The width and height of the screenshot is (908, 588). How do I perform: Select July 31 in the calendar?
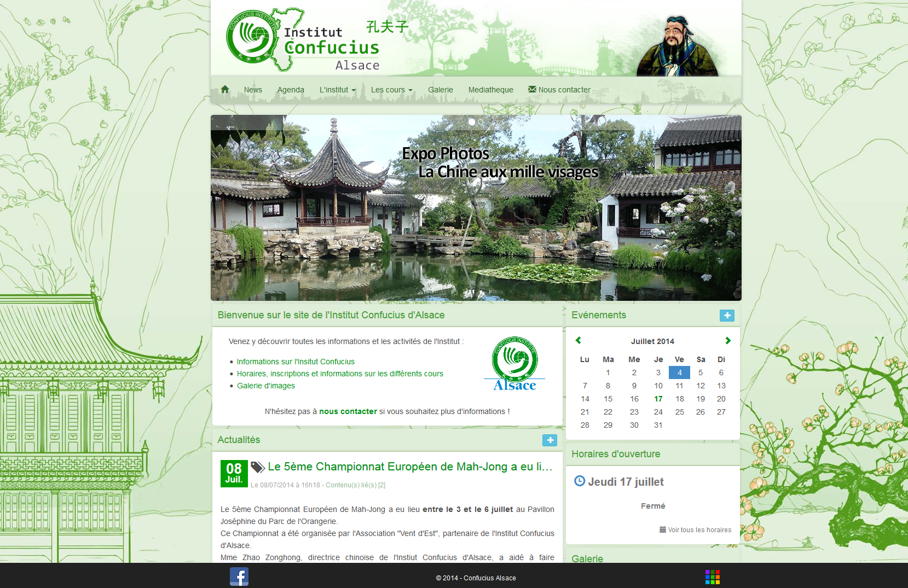(658, 425)
